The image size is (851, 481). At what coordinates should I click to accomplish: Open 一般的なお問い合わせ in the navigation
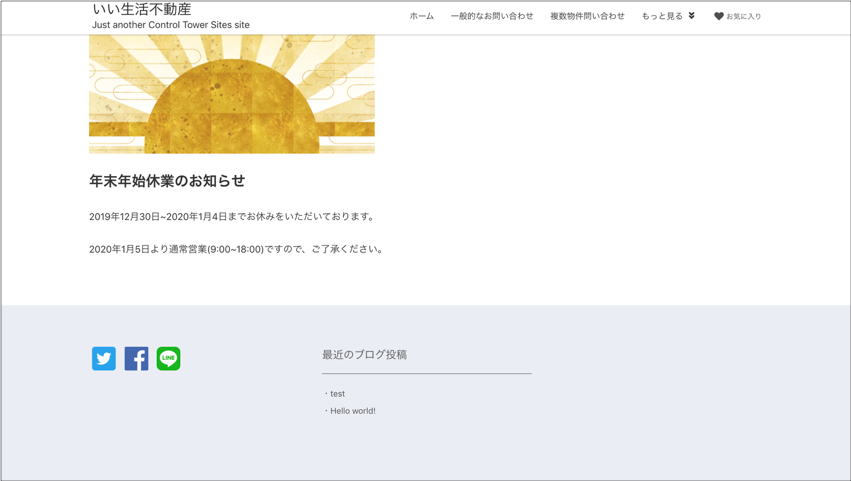[491, 16]
